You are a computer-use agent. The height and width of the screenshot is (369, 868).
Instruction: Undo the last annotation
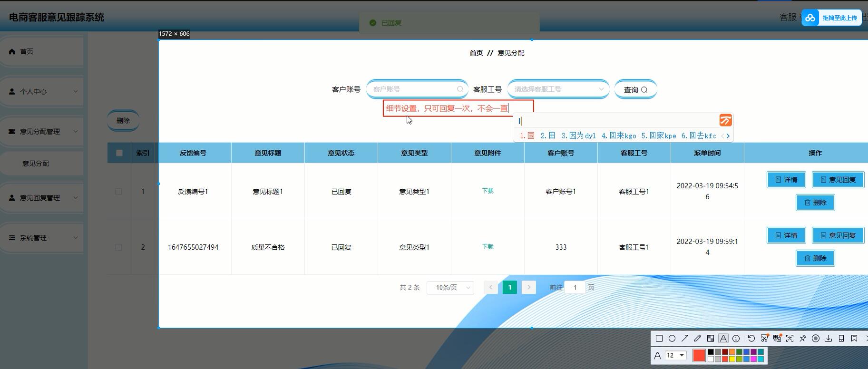(x=751, y=339)
